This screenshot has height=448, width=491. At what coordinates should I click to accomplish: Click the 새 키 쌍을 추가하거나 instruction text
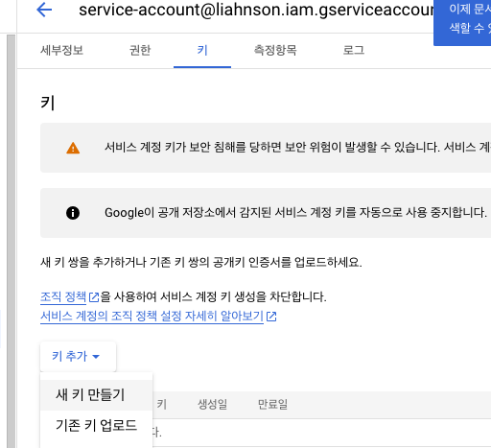[x=201, y=262]
